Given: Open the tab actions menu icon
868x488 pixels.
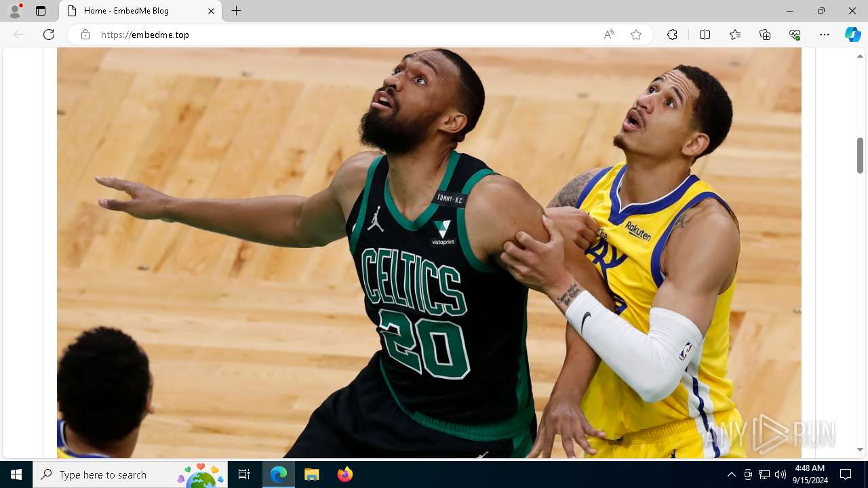Looking at the screenshot, I should point(41,11).
